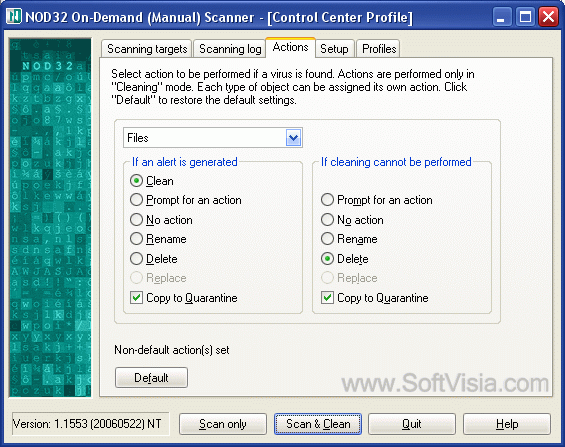
Task: Click the Default button
Action: tap(151, 377)
